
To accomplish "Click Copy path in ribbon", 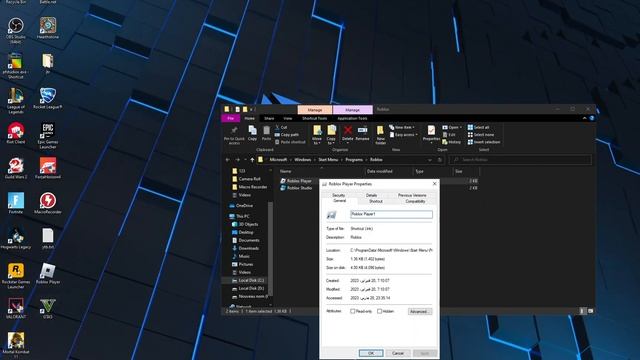I will coord(287,135).
